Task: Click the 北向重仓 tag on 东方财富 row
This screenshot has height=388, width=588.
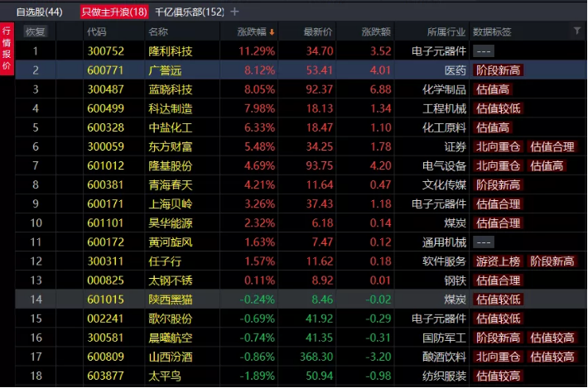Action: (x=498, y=146)
